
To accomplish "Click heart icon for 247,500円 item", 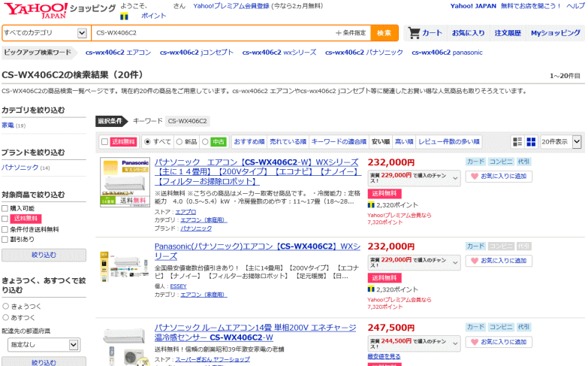I will [x=475, y=342].
